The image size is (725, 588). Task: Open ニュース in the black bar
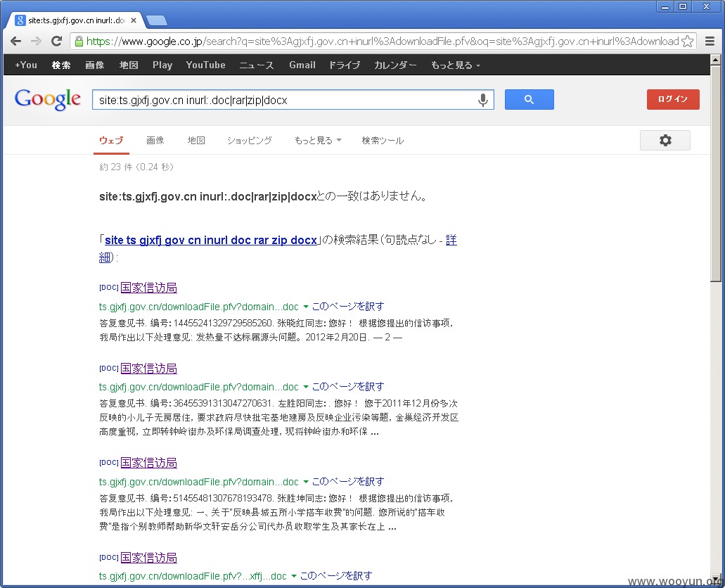click(257, 65)
